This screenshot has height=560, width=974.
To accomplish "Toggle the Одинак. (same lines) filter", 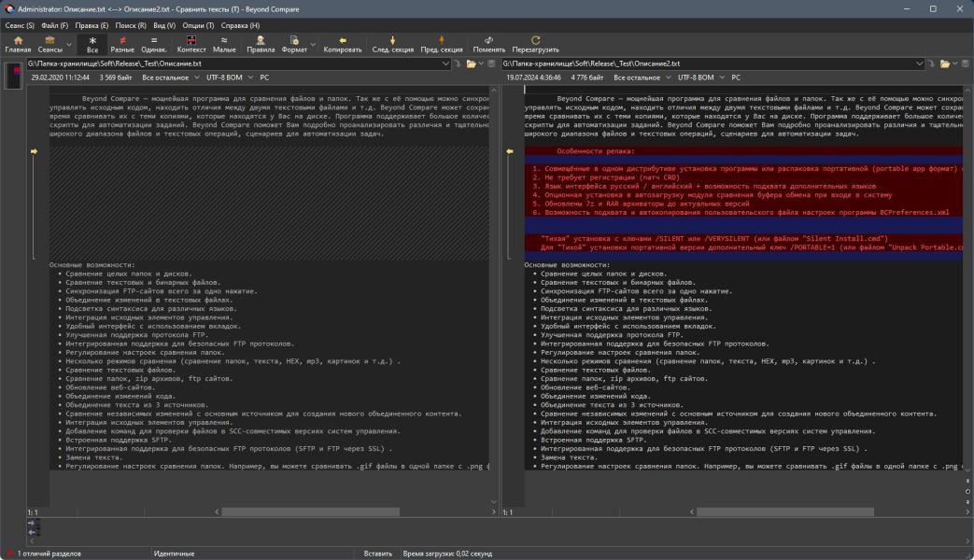I will [x=153, y=44].
